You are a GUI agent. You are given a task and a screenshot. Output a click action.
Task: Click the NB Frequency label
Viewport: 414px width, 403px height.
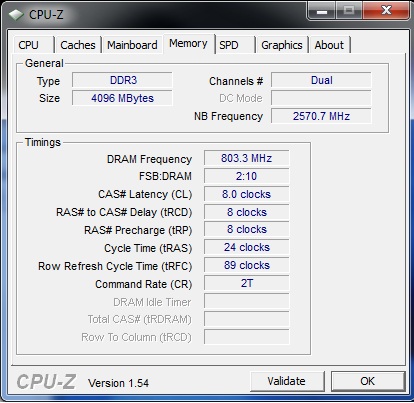[x=229, y=116]
